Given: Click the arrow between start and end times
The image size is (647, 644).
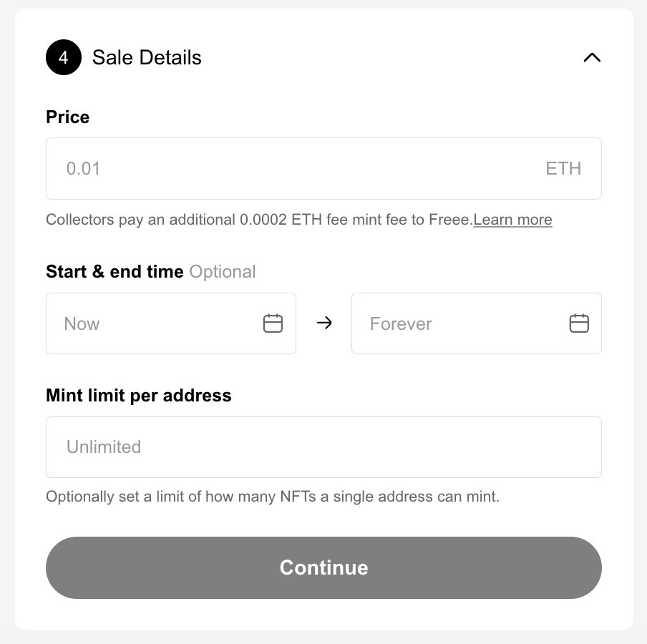Looking at the screenshot, I should pos(324,323).
